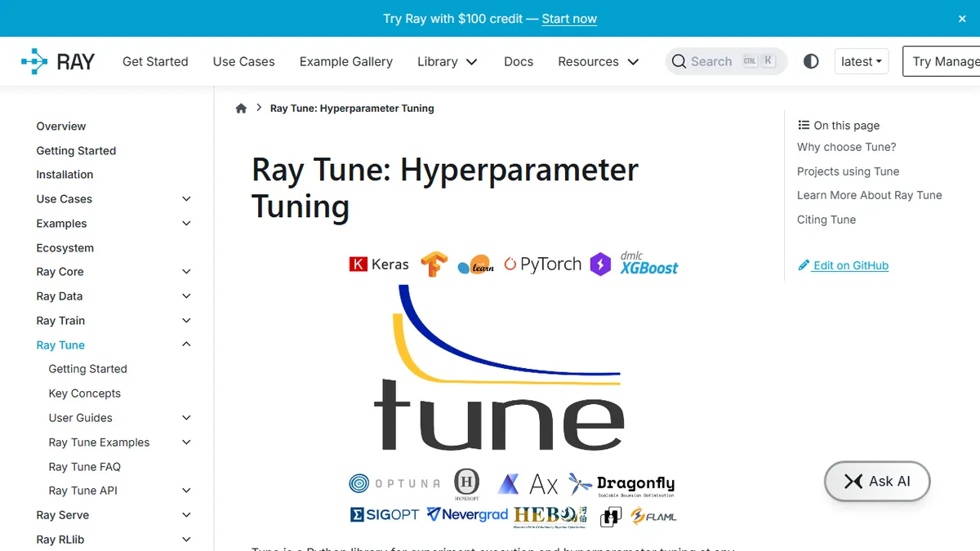Click the PyTorch logo
This screenshot has width=980, height=551.
click(542, 264)
